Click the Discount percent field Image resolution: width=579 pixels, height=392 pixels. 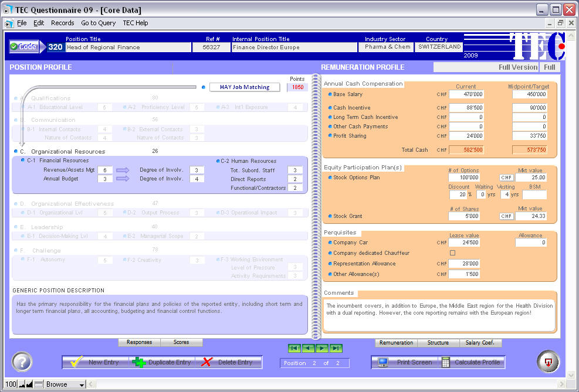(458, 195)
